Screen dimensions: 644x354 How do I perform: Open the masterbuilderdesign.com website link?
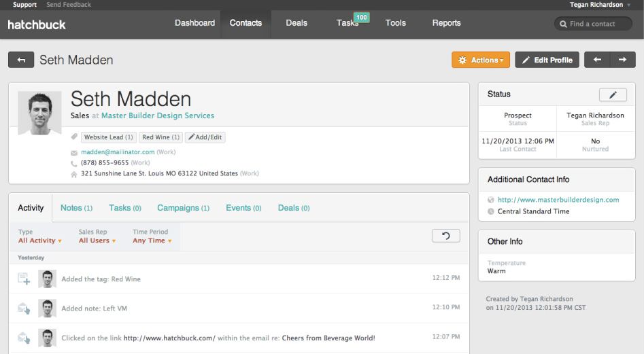[558, 200]
